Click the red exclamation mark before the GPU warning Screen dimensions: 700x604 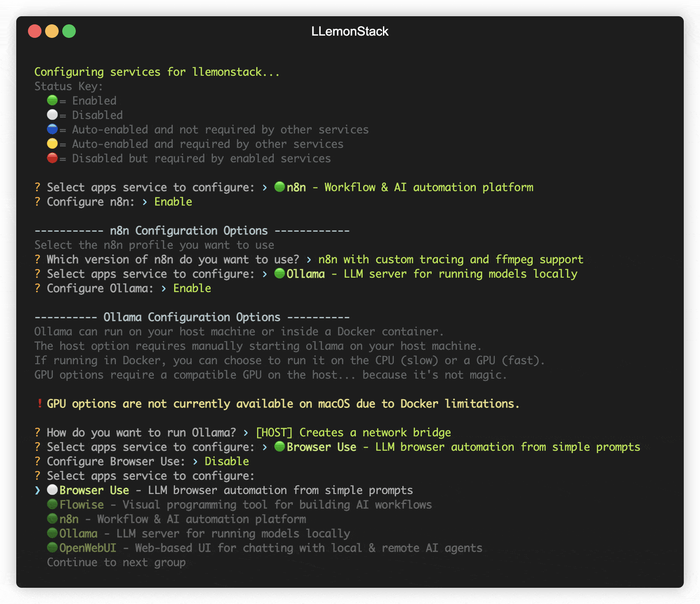(40, 403)
